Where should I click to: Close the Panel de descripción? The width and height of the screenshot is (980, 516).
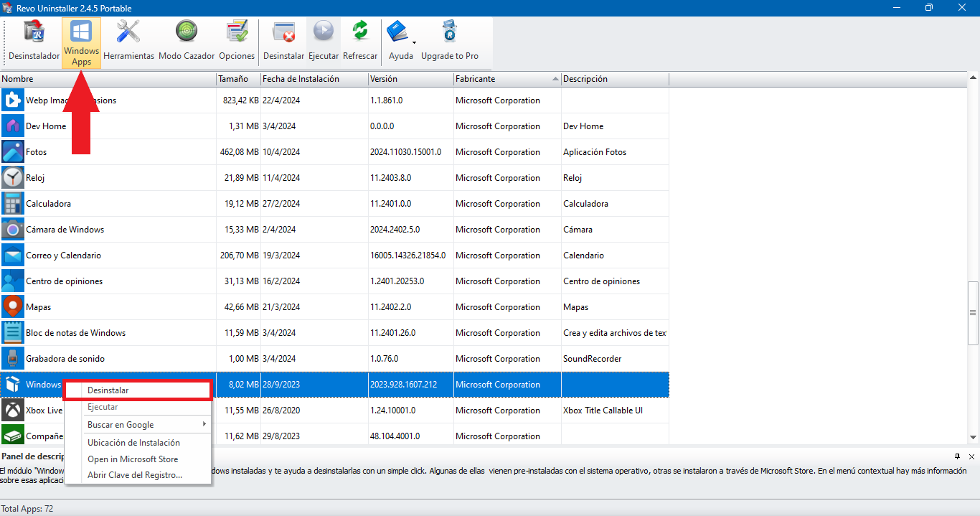971,456
